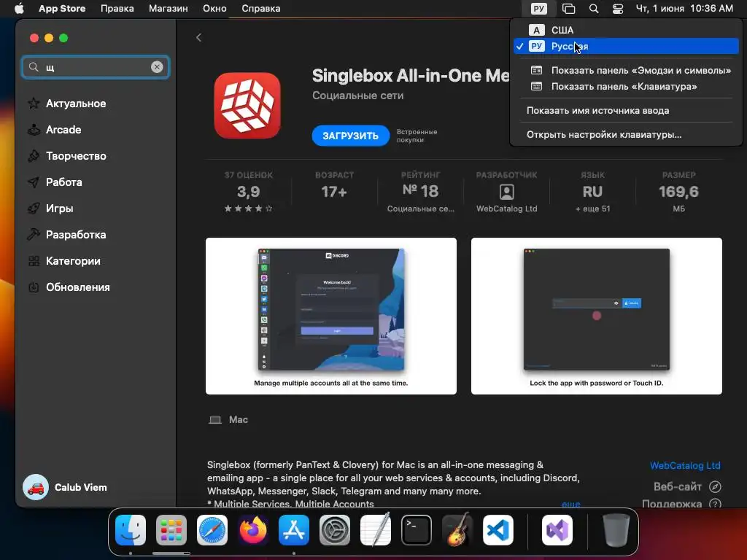Open the Discord multiple accounts screenshot
747x560 pixels.
point(330,316)
